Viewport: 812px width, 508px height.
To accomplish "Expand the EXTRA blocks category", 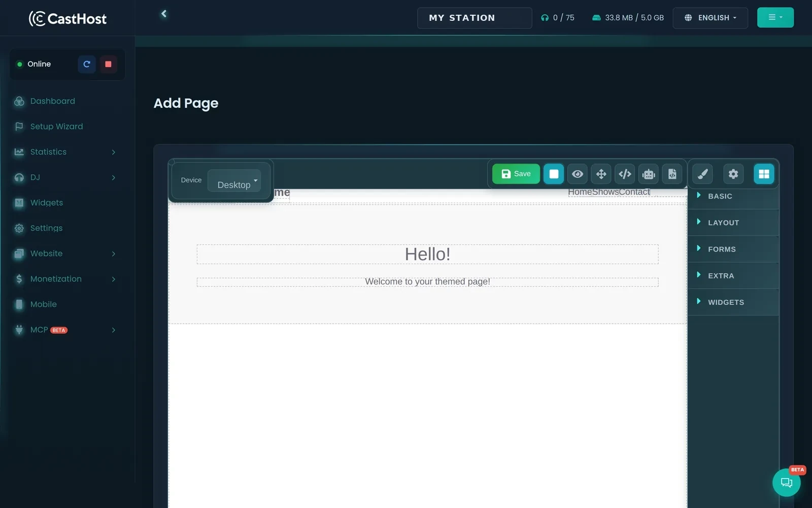I will click(x=733, y=275).
